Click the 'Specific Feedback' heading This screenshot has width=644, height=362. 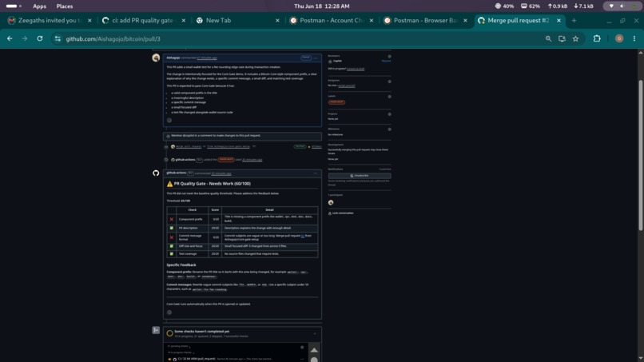tap(181, 265)
